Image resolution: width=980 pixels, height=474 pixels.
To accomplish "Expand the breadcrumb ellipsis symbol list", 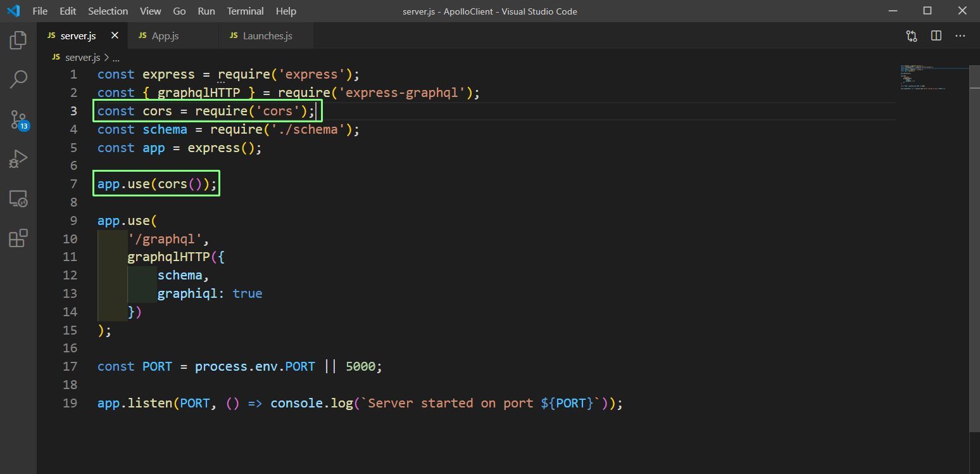I will 116,58.
